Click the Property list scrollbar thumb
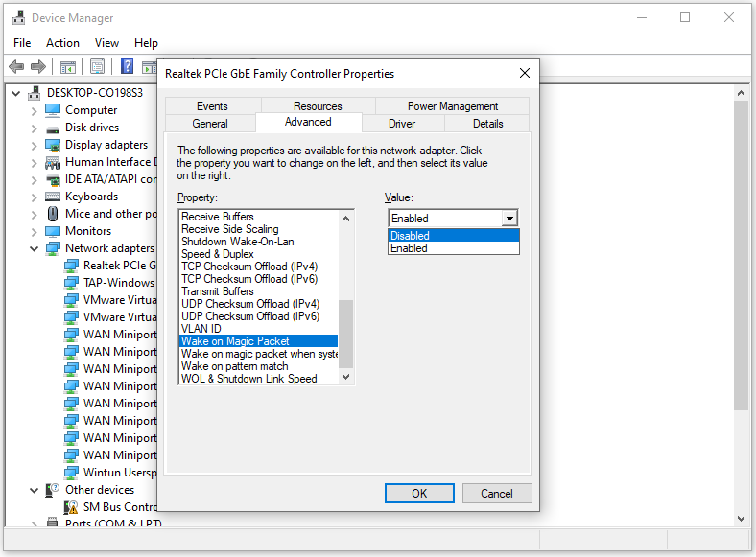This screenshot has height=557, width=756. [345, 334]
